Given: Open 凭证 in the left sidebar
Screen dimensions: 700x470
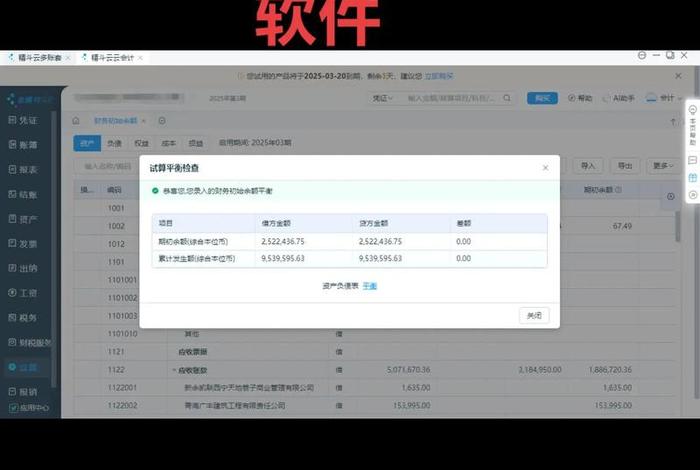Looking at the screenshot, I should pos(23,120).
